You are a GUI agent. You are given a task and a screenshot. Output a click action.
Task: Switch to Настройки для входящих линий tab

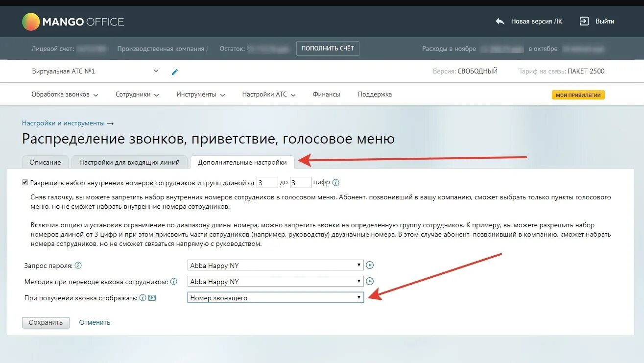tap(129, 162)
